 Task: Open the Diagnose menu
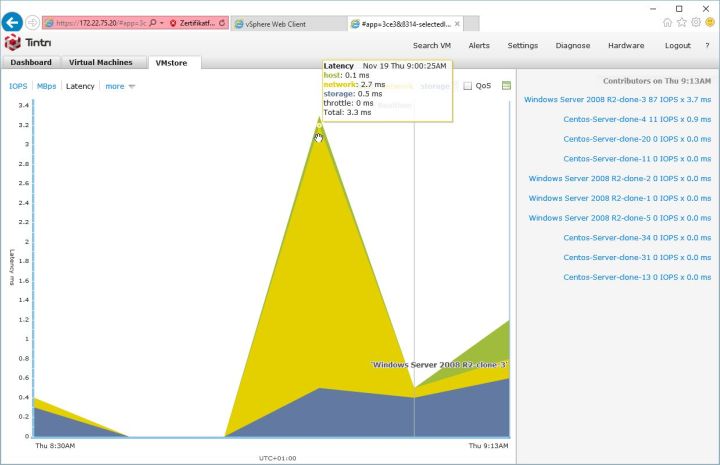click(x=573, y=45)
